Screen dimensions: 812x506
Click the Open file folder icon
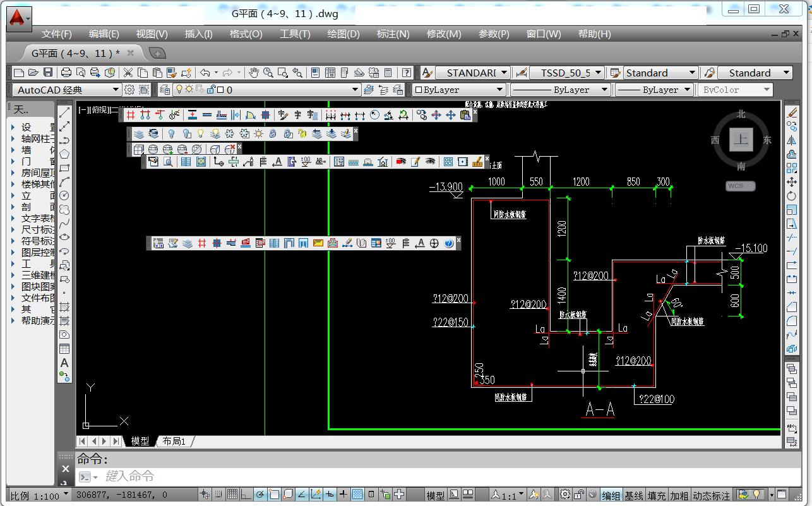[33, 73]
